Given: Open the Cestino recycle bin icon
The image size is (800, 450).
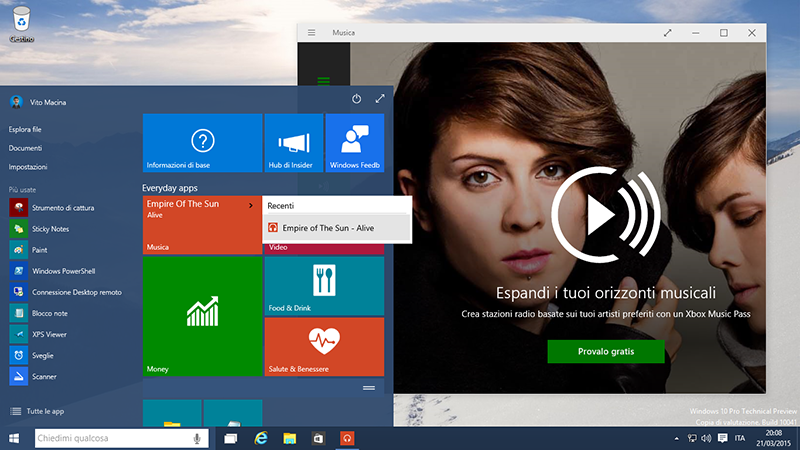Looking at the screenshot, I should (x=21, y=24).
